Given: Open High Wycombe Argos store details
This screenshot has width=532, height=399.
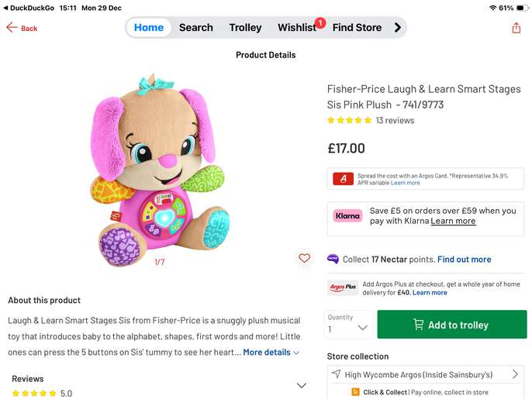Looking at the screenshot, I should pyautogui.click(x=425, y=375).
